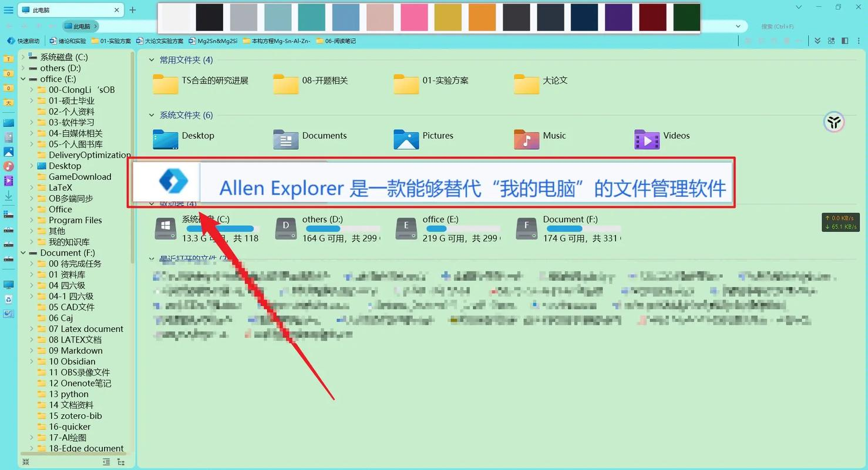
Task: Pick the pink color swatch
Action: point(415,18)
